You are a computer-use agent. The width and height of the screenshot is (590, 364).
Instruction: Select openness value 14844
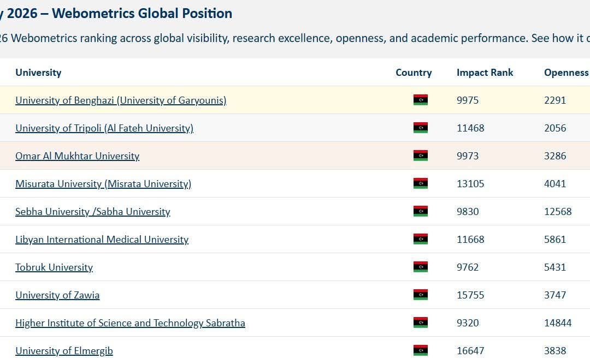click(558, 323)
